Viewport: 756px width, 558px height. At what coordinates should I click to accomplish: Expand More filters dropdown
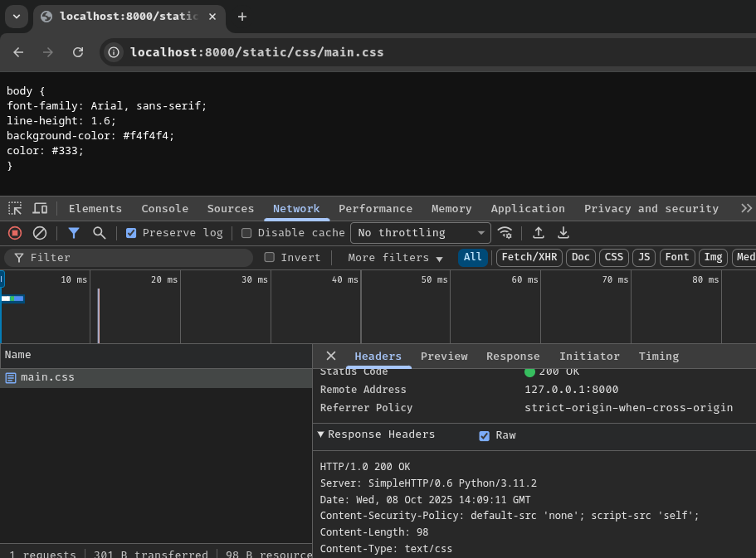(395, 258)
